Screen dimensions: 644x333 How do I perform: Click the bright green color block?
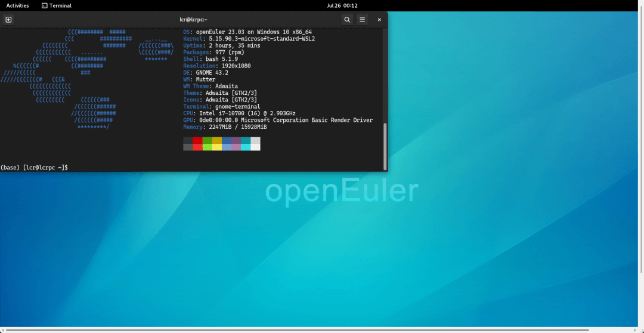coord(207,147)
